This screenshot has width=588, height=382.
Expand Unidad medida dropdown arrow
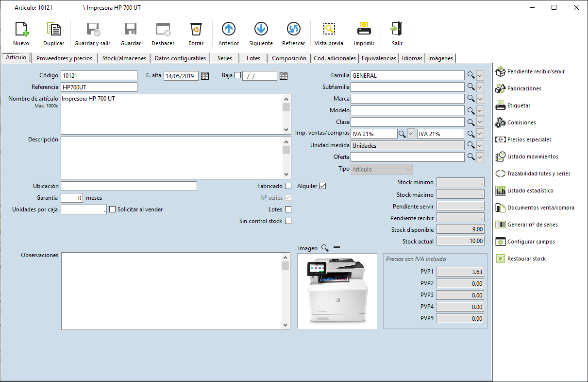(480, 145)
